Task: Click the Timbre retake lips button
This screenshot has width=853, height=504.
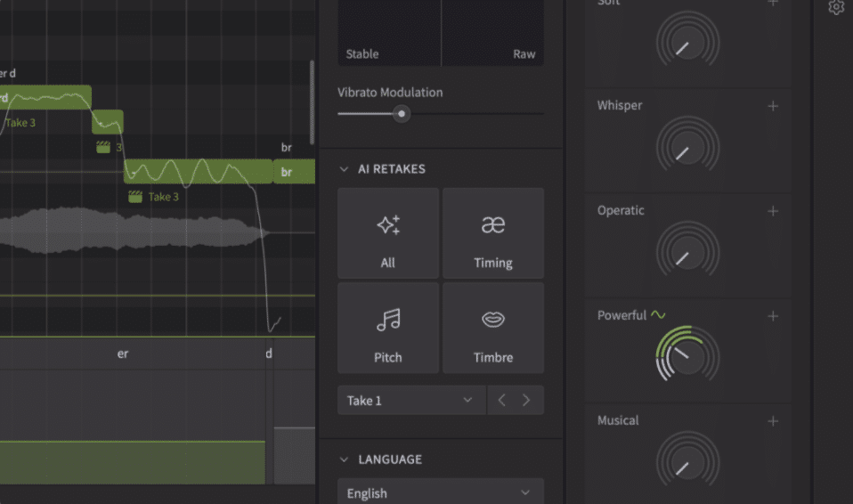Action: tap(493, 328)
